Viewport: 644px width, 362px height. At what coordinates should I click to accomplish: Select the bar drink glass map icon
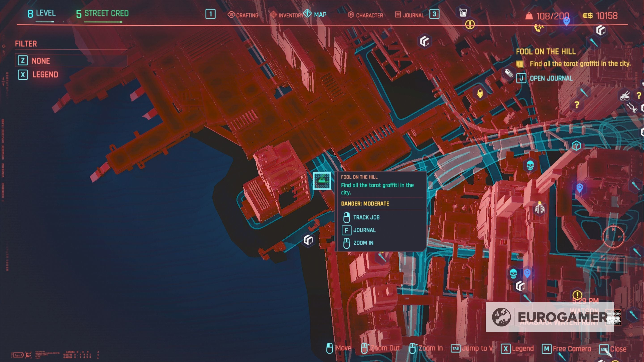click(x=463, y=12)
